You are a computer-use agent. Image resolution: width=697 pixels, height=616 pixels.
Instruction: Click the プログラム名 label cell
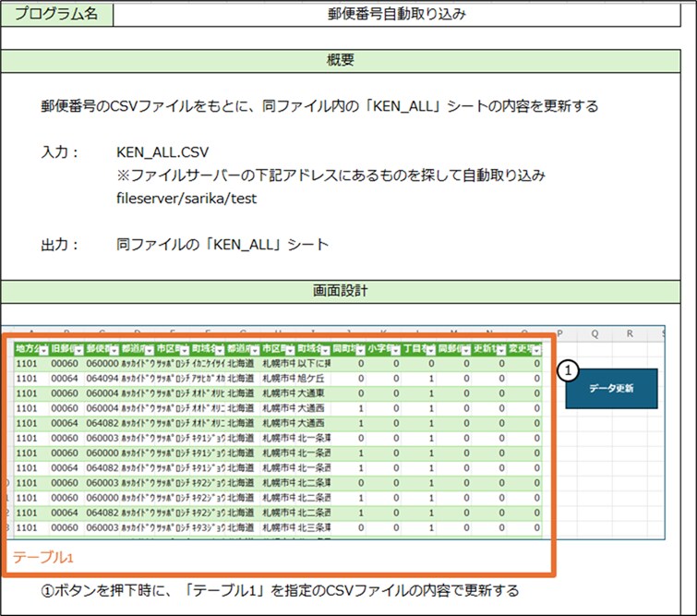pyautogui.click(x=56, y=14)
